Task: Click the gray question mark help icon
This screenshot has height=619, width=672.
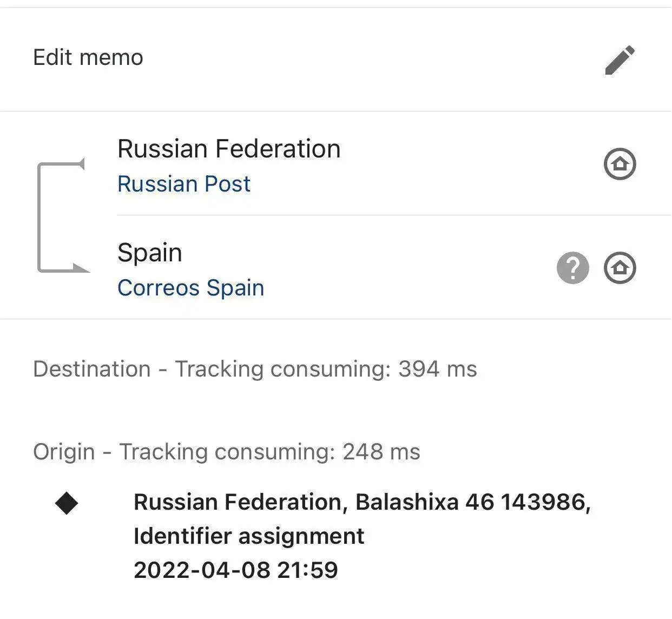Action: pyautogui.click(x=572, y=267)
